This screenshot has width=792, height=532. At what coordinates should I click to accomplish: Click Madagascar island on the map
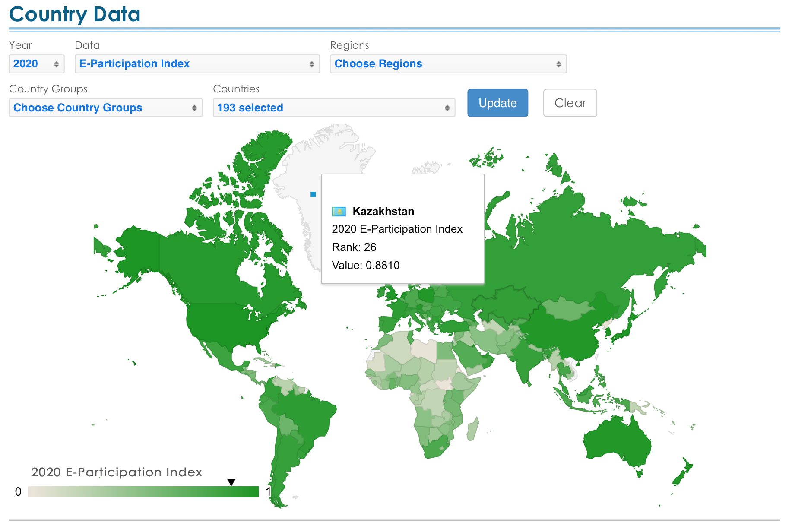coord(473,429)
